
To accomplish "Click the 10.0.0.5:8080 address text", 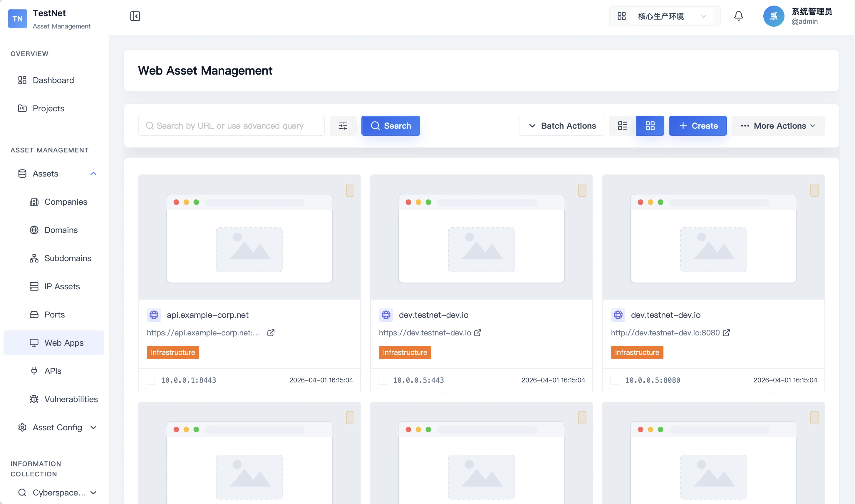I will coord(653,380).
